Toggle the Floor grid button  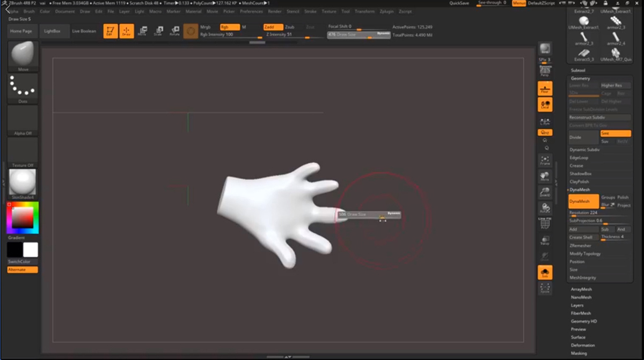(x=545, y=89)
